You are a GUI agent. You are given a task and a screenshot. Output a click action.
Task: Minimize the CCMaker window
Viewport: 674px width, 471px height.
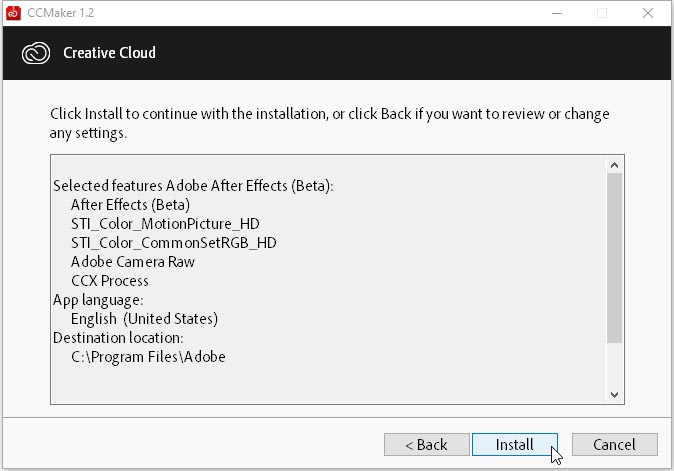(557, 13)
